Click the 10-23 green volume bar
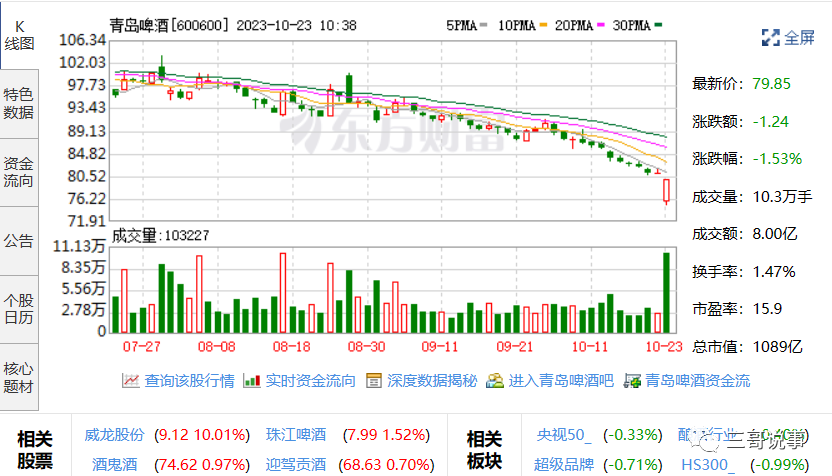The image size is (832, 476). [666, 293]
